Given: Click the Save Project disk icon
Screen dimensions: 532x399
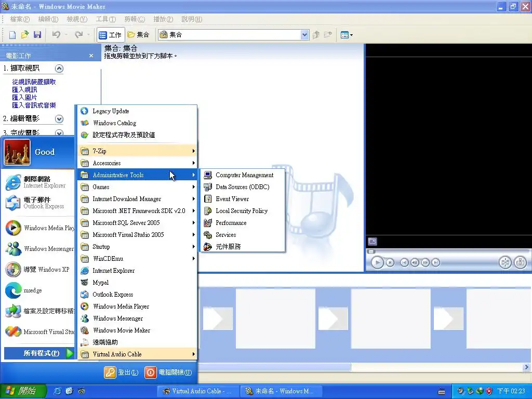Looking at the screenshot, I should 37,35.
